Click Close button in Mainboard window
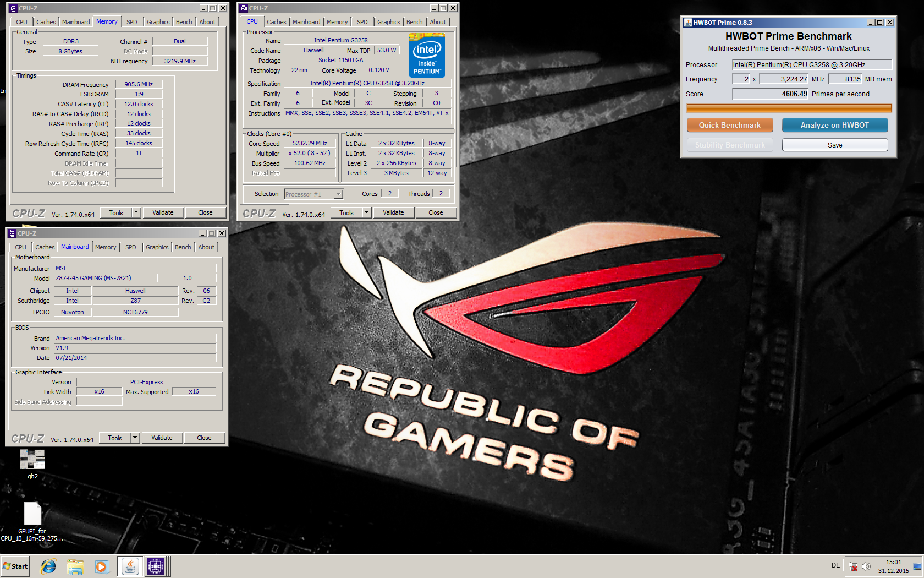Viewport: 924px width, 578px height. pos(204,438)
